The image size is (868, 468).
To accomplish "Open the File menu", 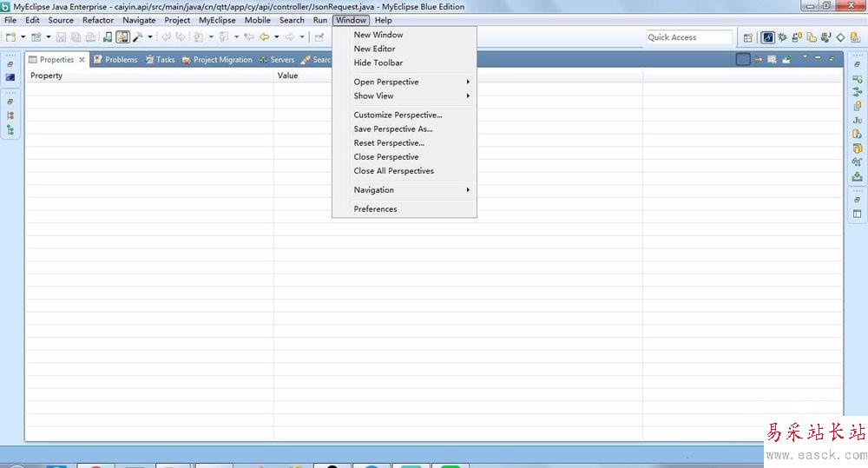I will click(10, 20).
